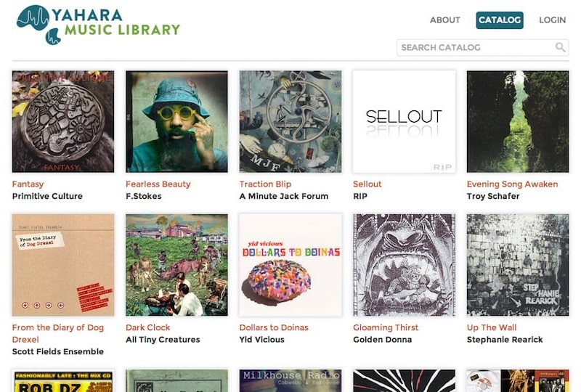Open the Milkhouse Radio album cover

click(290, 381)
